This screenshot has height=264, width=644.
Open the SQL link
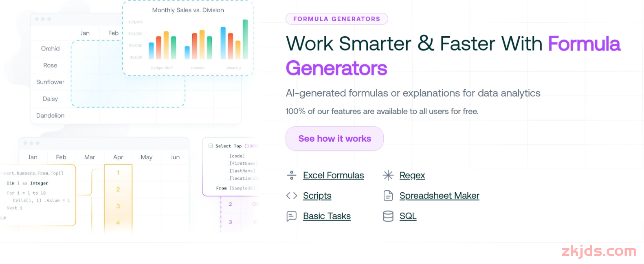pyautogui.click(x=408, y=216)
